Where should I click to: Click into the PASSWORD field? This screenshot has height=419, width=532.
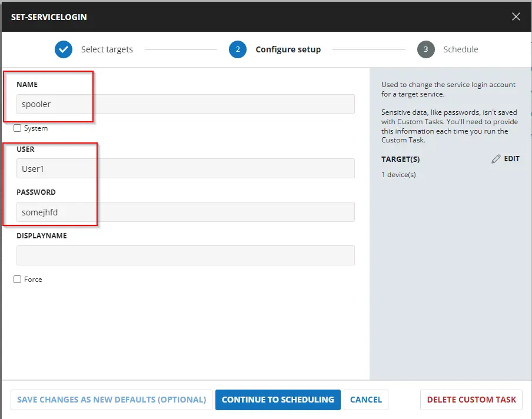pyautogui.click(x=185, y=212)
